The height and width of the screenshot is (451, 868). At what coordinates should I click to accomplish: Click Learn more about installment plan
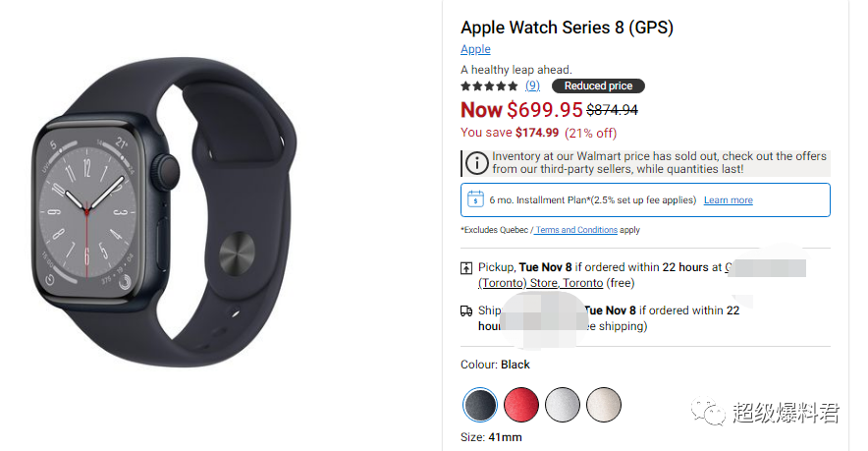click(728, 200)
